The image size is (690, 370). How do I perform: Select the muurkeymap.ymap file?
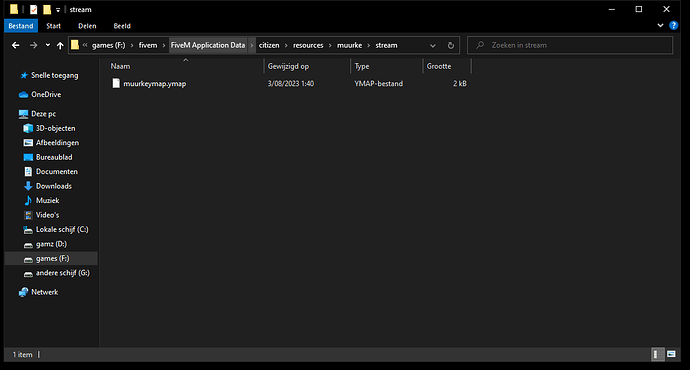tap(154, 84)
